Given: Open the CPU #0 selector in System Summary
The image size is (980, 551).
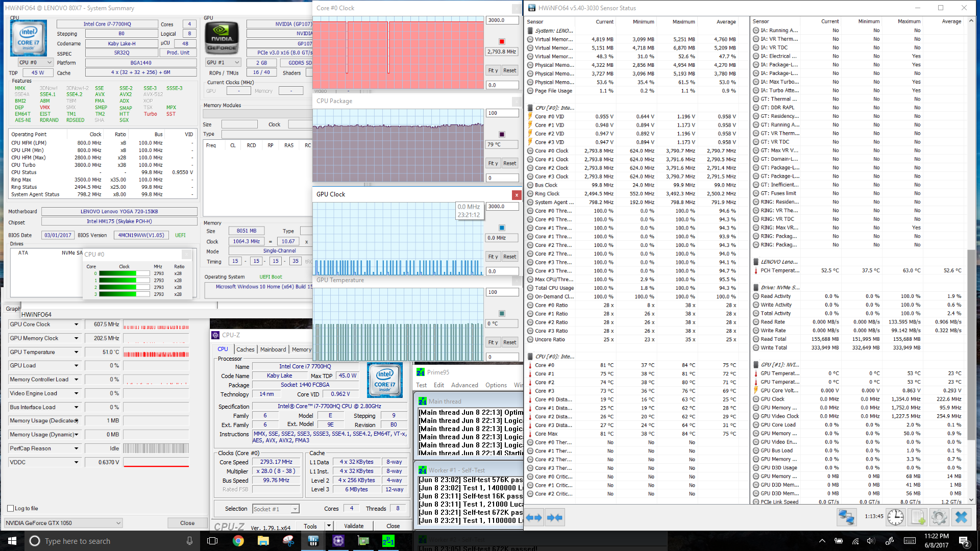Looking at the screenshot, I should pyautogui.click(x=35, y=62).
